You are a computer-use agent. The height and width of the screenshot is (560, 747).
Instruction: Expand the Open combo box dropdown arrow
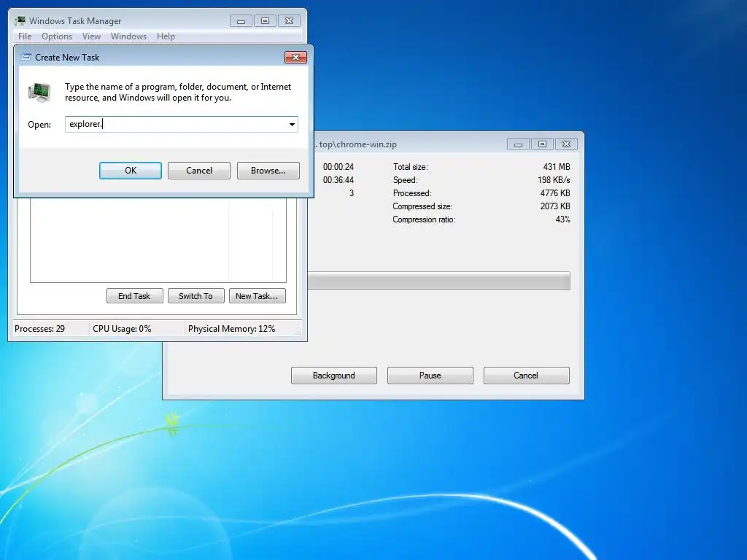(292, 124)
